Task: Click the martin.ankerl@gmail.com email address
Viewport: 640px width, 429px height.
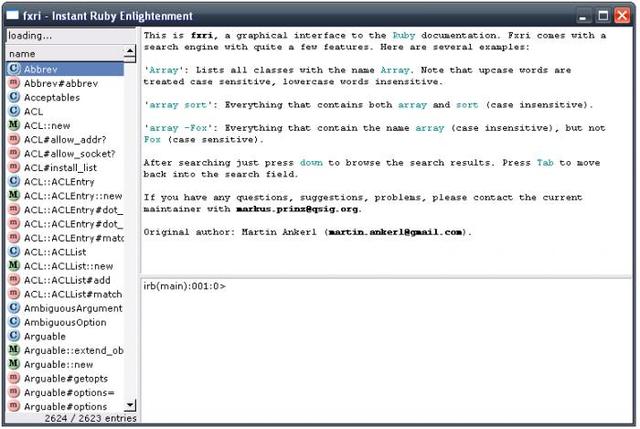Action: pyautogui.click(x=395, y=232)
